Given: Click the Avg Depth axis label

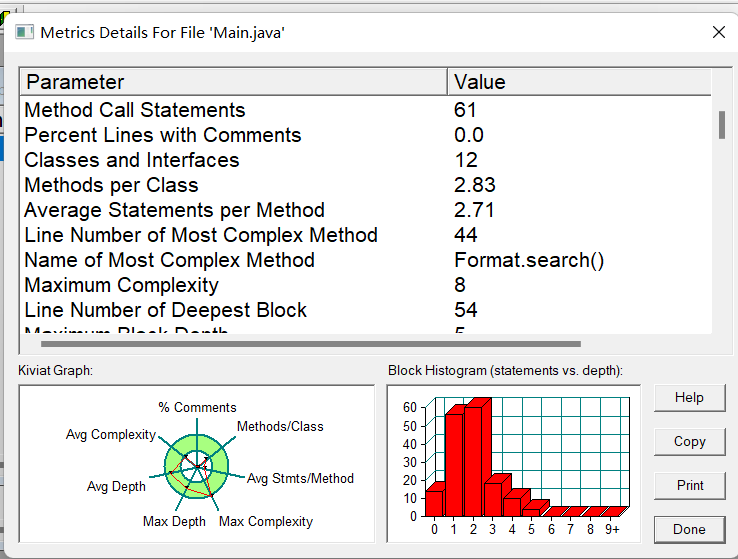Looking at the screenshot, I should (116, 487).
